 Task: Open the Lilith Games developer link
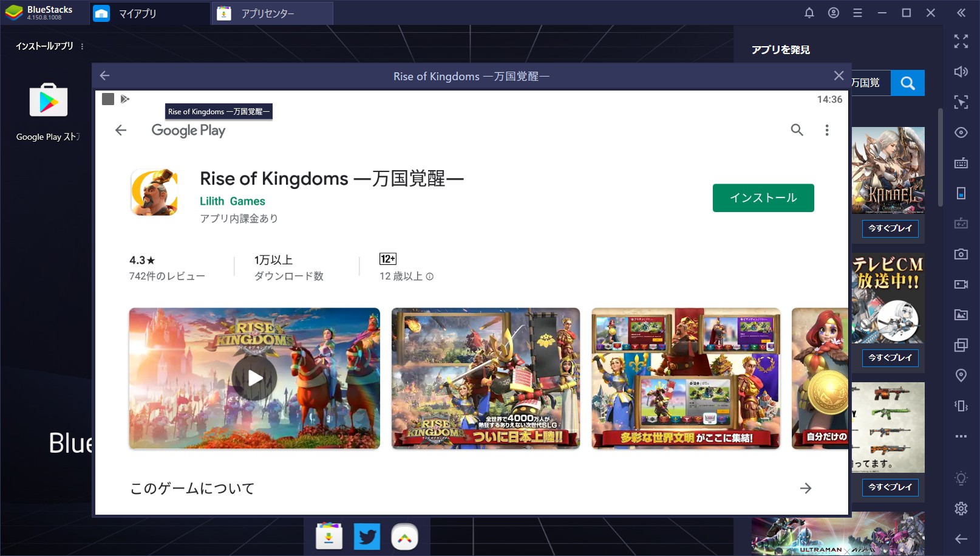pyautogui.click(x=233, y=201)
